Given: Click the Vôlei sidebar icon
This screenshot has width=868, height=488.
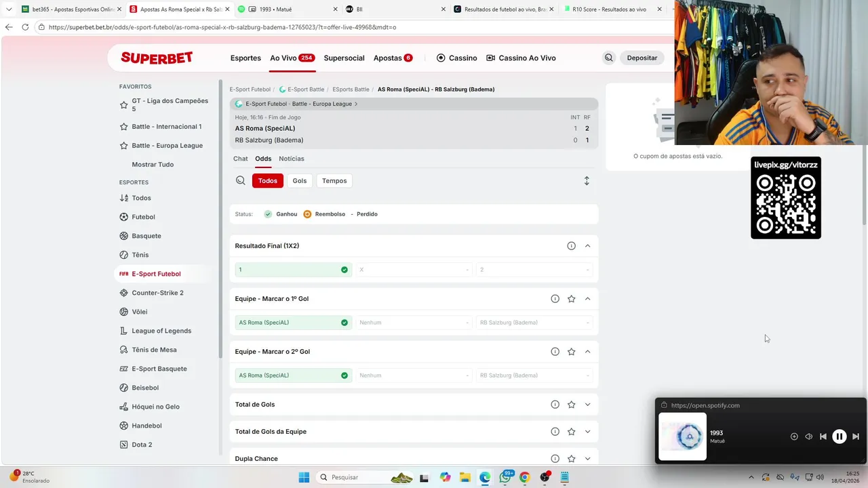Looking at the screenshot, I should [123, 312].
